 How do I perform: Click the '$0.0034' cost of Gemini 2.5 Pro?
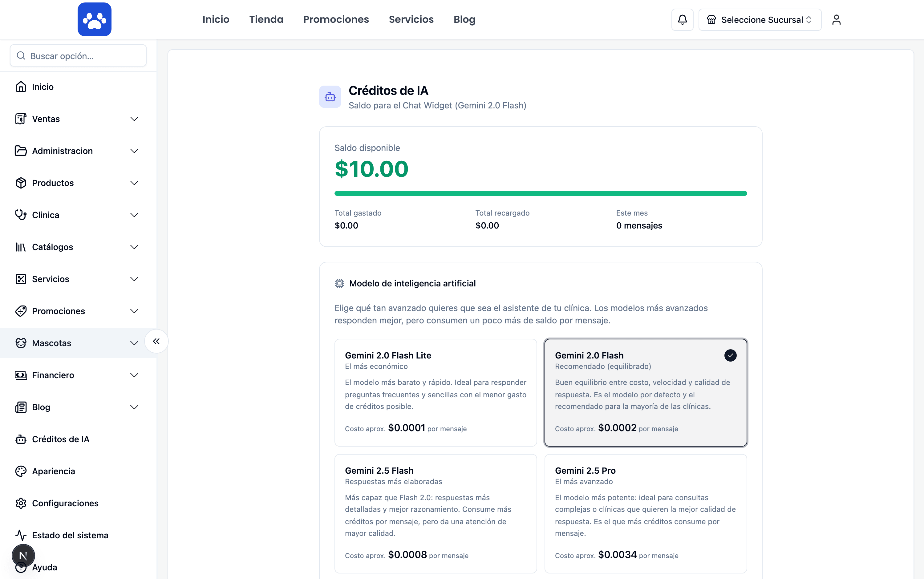click(x=617, y=554)
